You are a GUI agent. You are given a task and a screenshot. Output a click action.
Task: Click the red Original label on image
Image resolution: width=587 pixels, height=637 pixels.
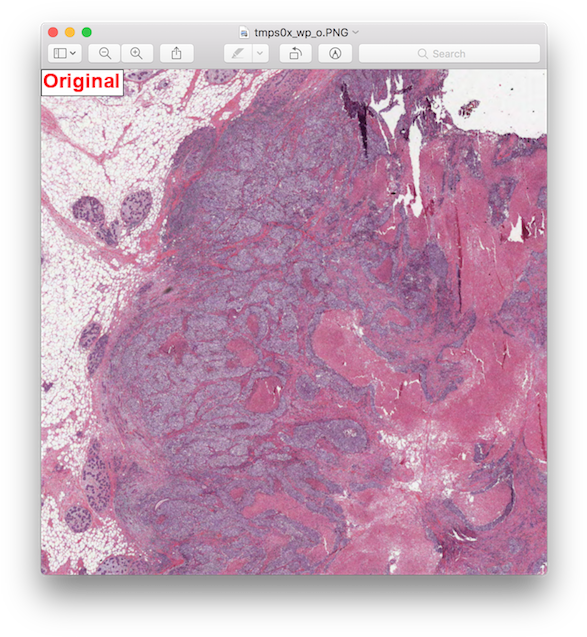82,82
